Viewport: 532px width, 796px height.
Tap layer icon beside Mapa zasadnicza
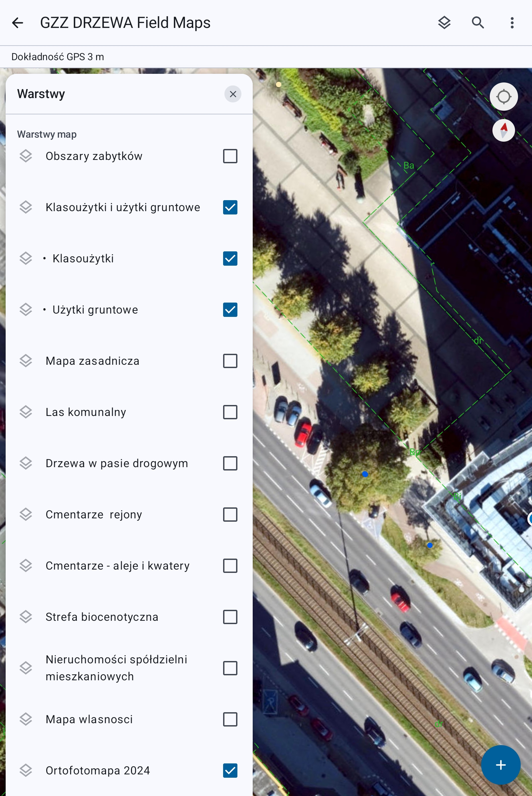tap(26, 361)
